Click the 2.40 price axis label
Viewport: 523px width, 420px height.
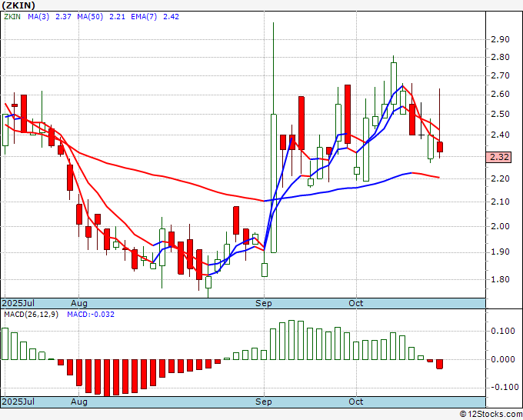click(x=501, y=135)
